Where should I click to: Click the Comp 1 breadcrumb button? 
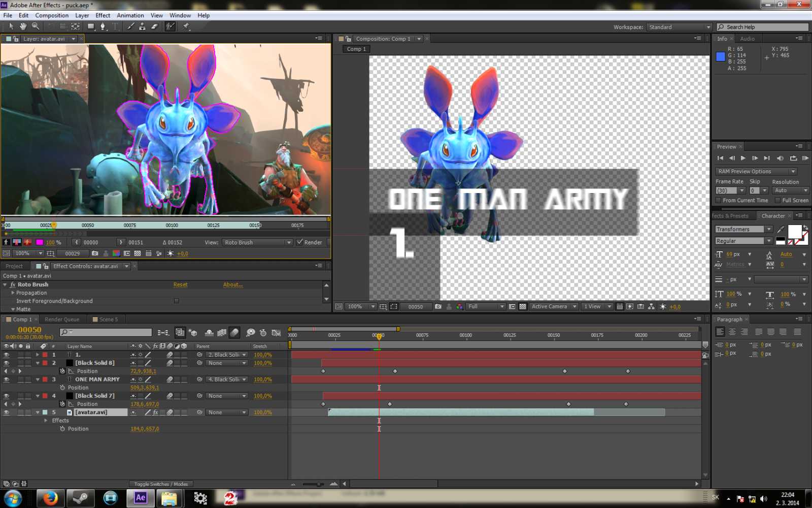(357, 49)
